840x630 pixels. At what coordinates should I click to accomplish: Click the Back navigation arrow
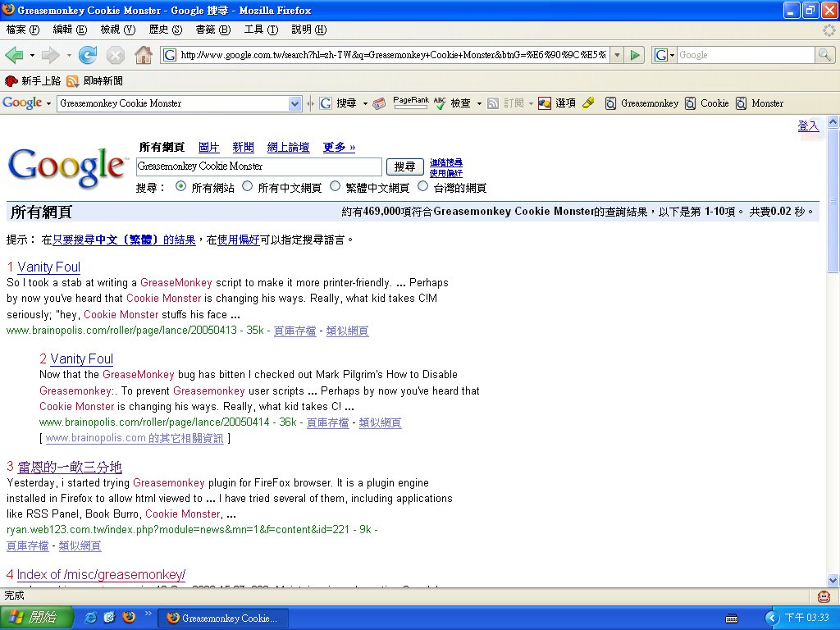pos(14,55)
